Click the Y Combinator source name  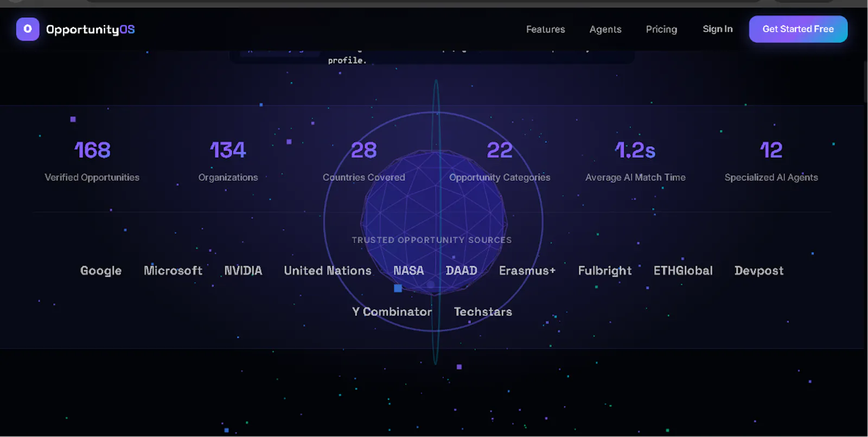(392, 312)
